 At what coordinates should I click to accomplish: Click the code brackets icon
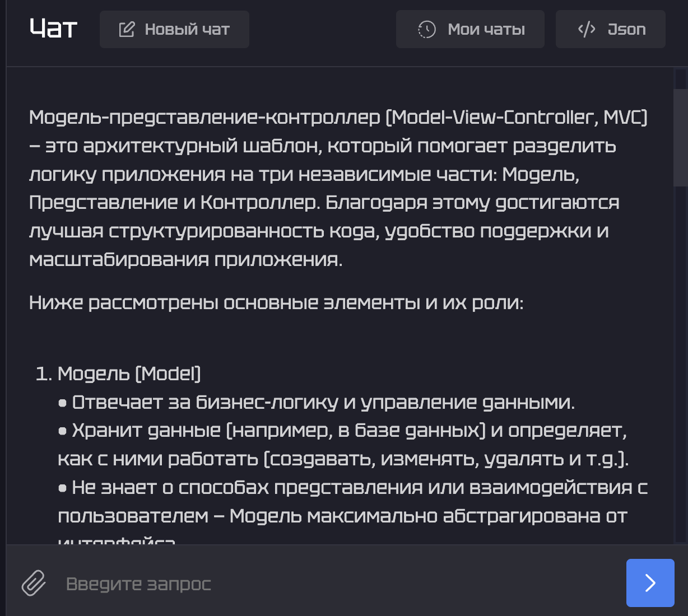click(587, 29)
